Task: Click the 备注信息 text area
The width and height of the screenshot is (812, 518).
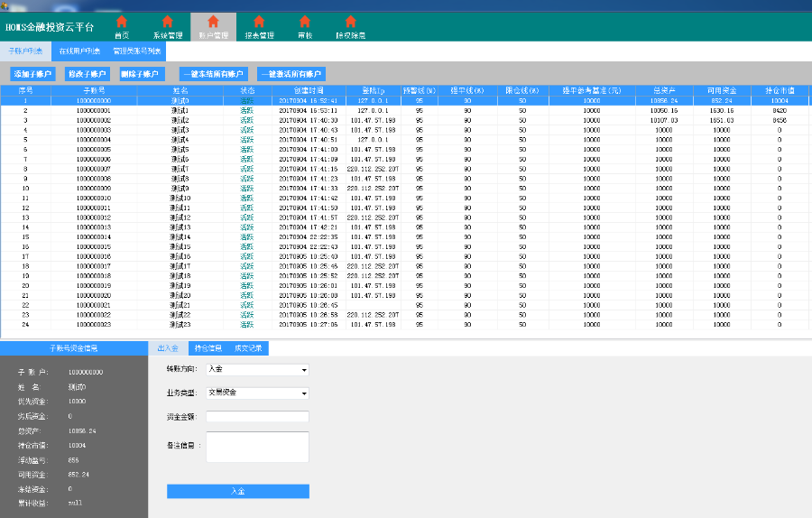Action: 257,447
